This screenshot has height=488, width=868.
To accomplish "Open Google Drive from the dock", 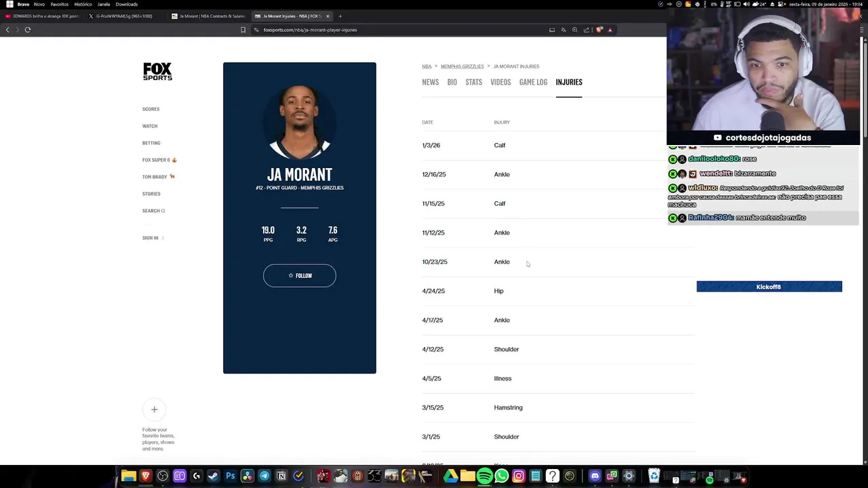I will [x=450, y=476].
